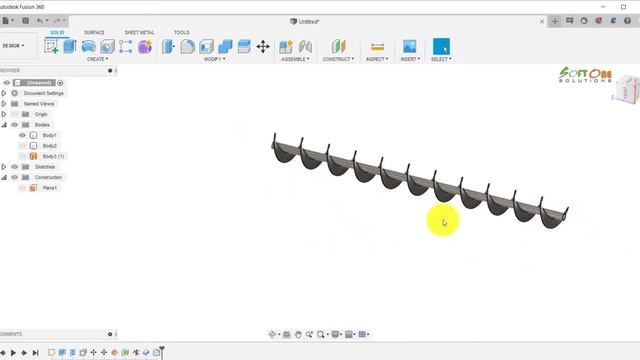Toggle visibility of Body3 (1)
Image resolution: width=640 pixels, height=360 pixels.
22,156
